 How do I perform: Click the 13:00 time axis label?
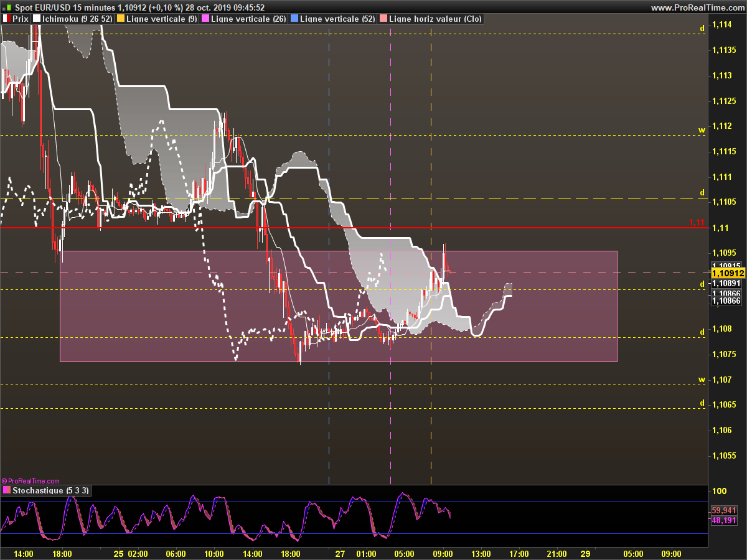(x=481, y=553)
